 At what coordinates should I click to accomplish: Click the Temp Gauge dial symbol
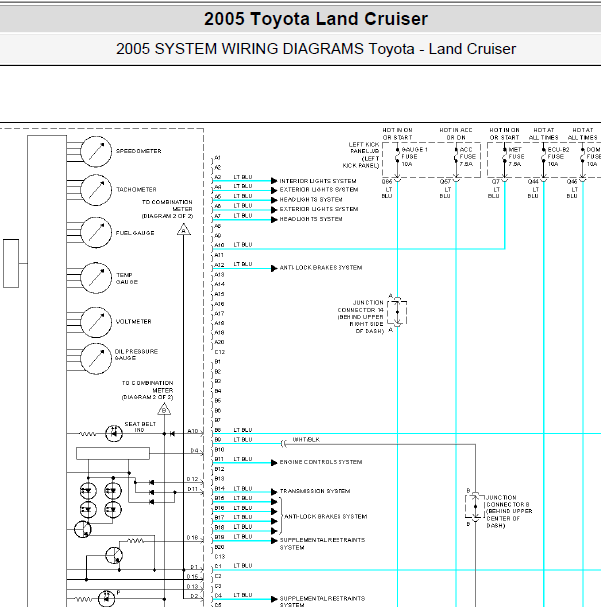[x=96, y=278]
